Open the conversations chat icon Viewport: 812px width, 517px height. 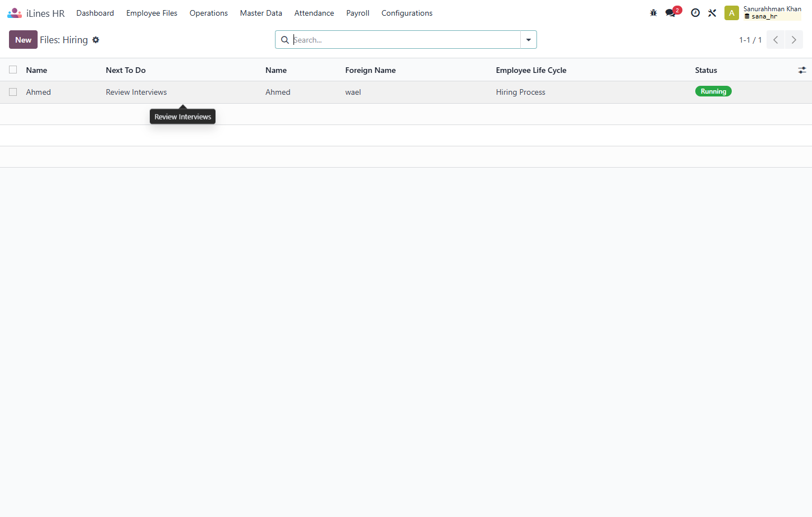(671, 13)
